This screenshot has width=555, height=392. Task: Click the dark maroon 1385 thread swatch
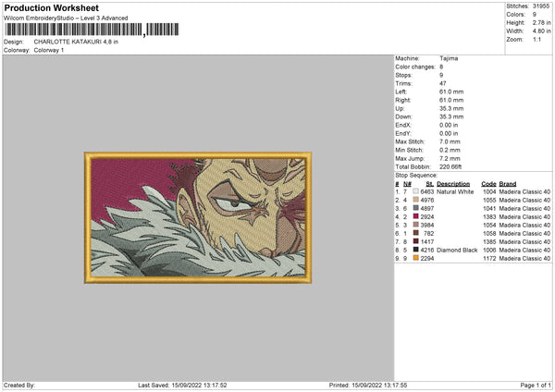(x=415, y=241)
